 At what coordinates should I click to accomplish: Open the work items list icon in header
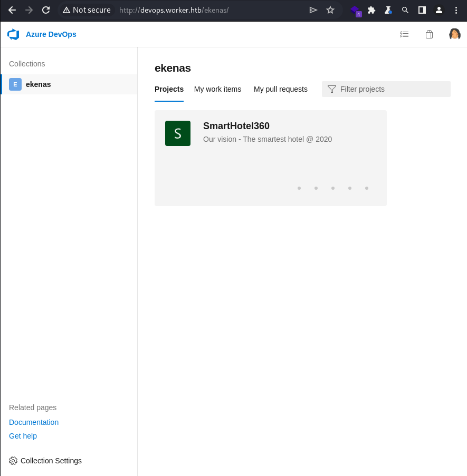(404, 34)
